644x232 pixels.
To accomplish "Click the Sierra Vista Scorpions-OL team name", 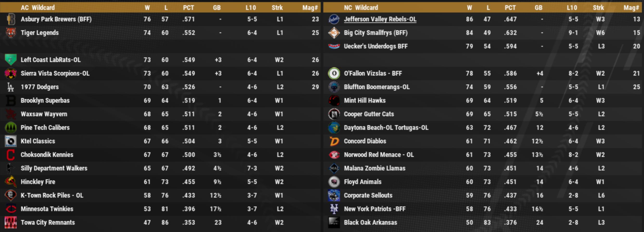I will (55, 74).
